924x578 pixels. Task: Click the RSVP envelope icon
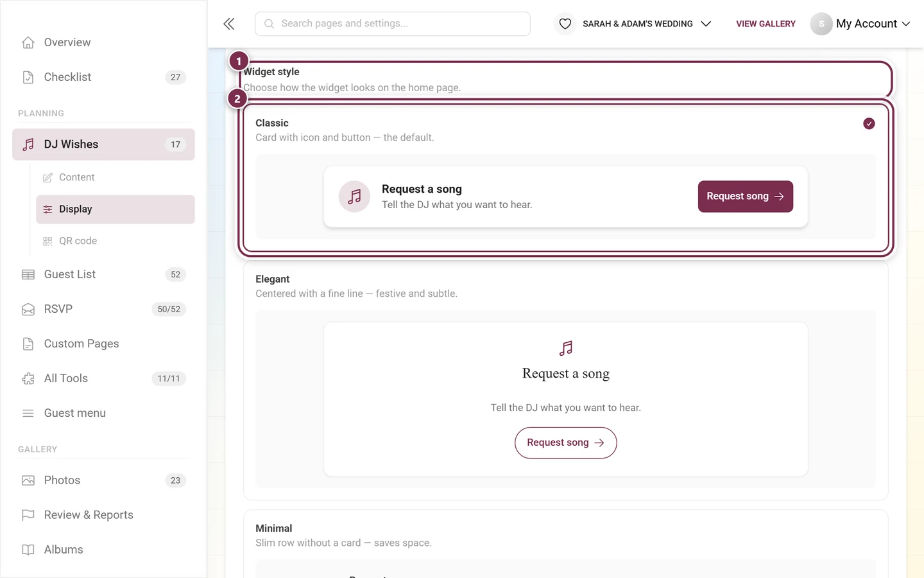(28, 309)
